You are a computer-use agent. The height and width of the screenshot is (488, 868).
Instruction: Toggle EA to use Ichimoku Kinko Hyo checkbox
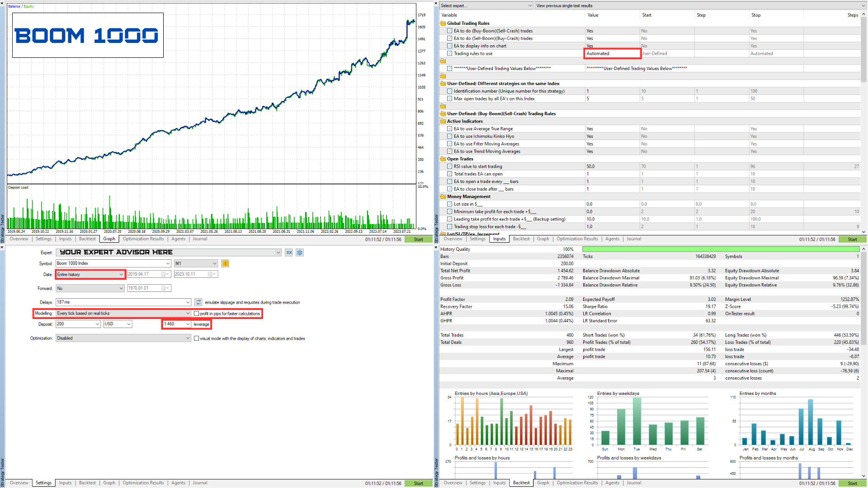pyautogui.click(x=450, y=136)
